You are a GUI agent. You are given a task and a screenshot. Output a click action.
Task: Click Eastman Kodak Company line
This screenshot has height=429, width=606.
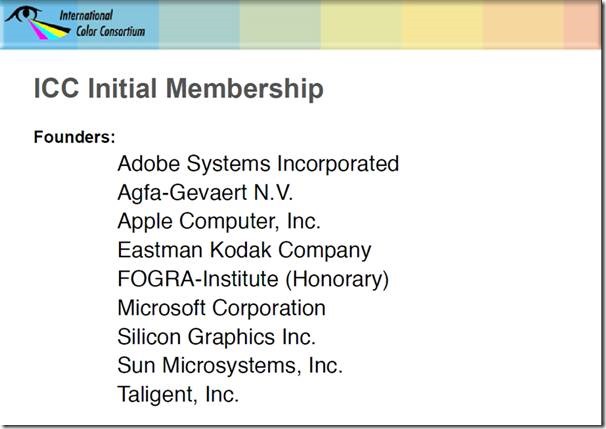[244, 250]
